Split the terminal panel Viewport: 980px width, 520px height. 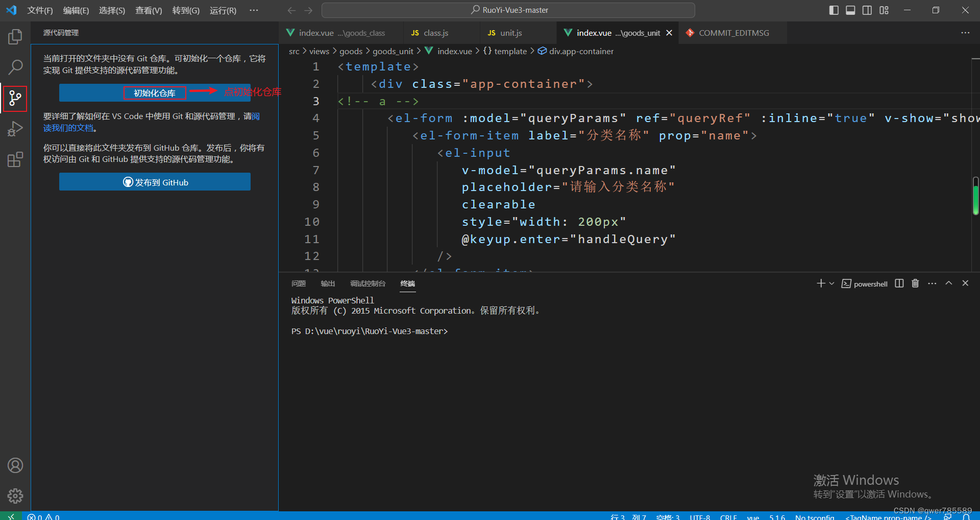coord(899,283)
